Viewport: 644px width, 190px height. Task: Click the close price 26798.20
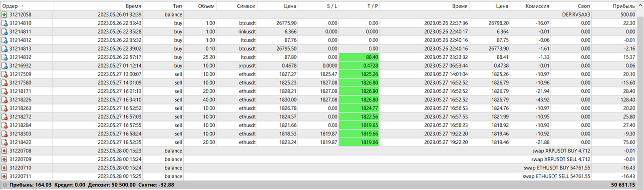499,23
